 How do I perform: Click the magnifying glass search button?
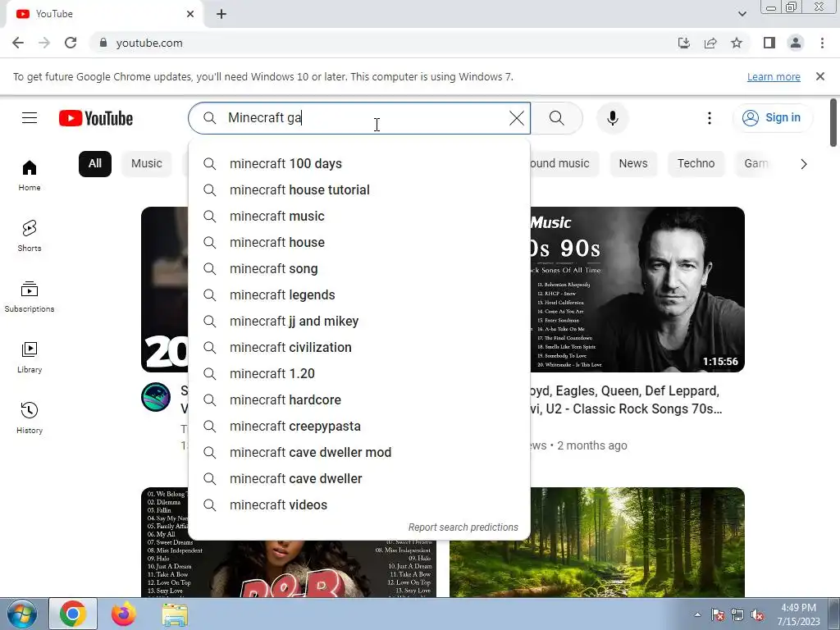557,118
